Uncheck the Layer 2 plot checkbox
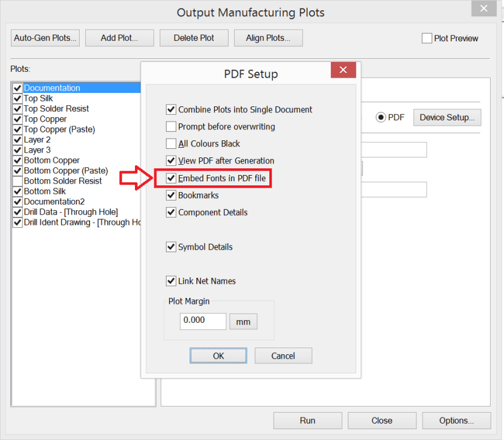Viewport: 504px width, 440px height. (18, 140)
